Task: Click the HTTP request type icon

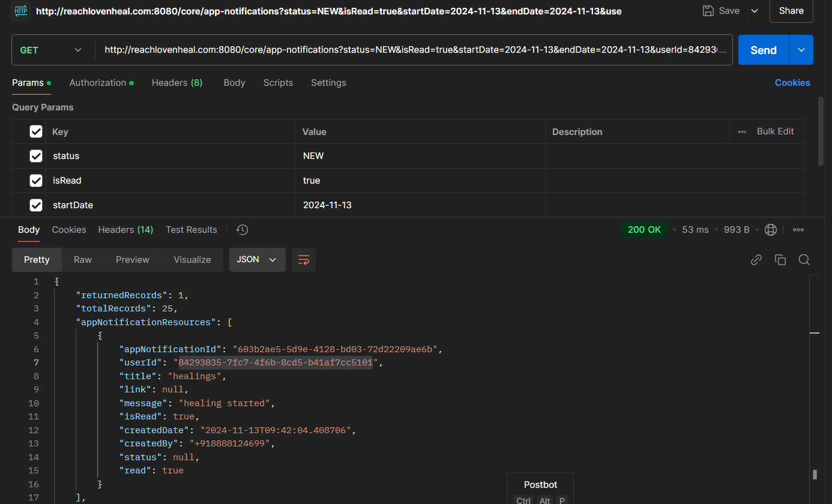Action: point(21,11)
